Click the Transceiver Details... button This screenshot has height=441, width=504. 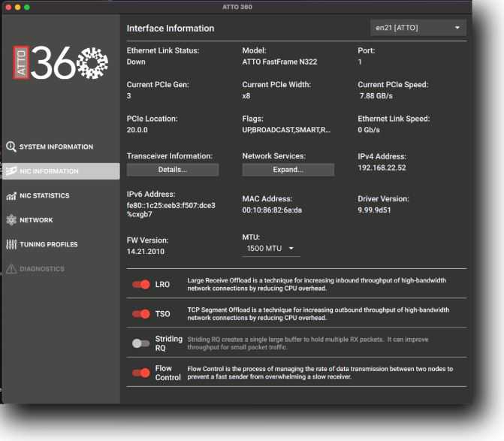(x=173, y=170)
